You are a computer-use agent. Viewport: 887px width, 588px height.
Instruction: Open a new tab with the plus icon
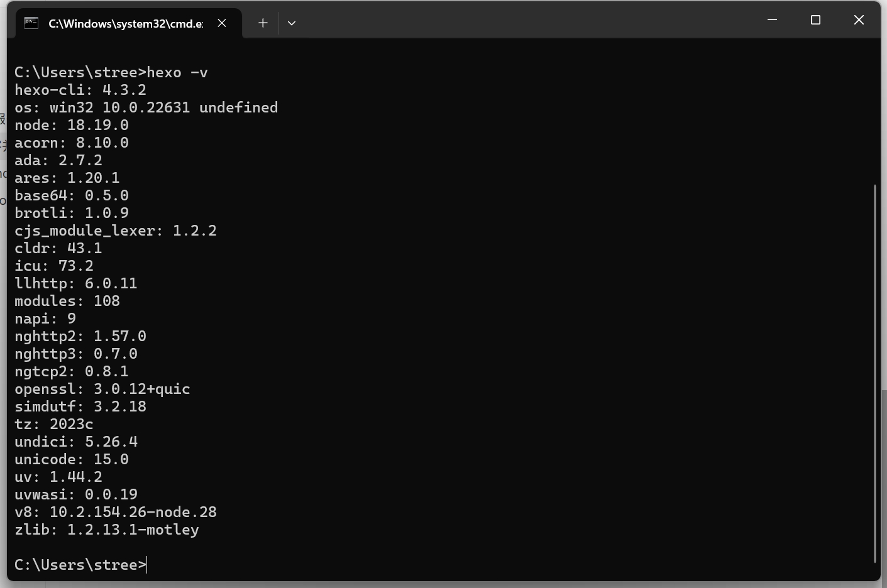[263, 23]
